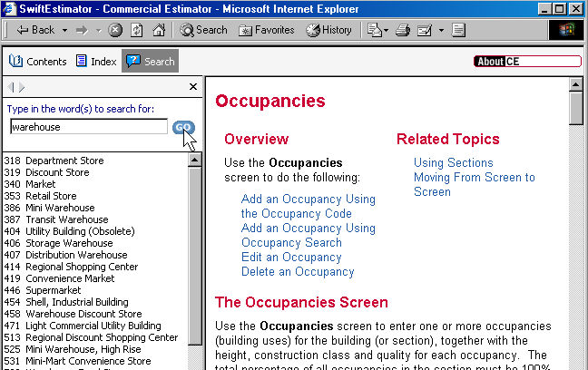Image resolution: width=588 pixels, height=370 pixels.
Task: Select 340 Market result
Action: click(30, 184)
